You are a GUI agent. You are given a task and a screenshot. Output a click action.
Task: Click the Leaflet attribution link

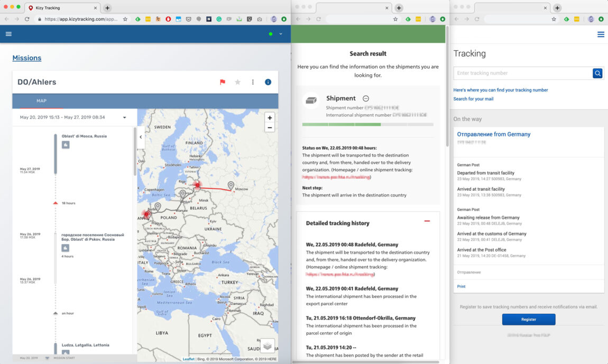188,359
